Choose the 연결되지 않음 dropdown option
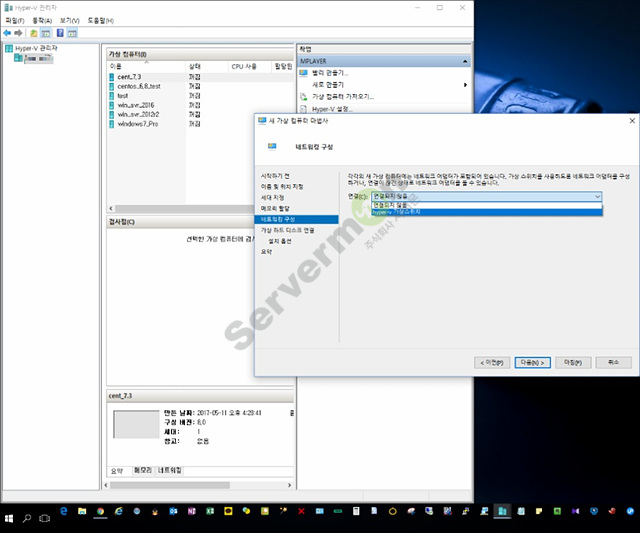 pos(487,205)
